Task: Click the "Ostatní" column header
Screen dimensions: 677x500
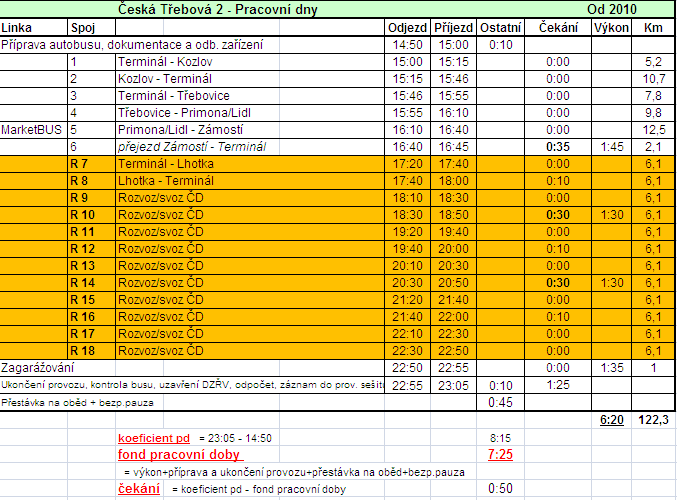Action: 500,28
